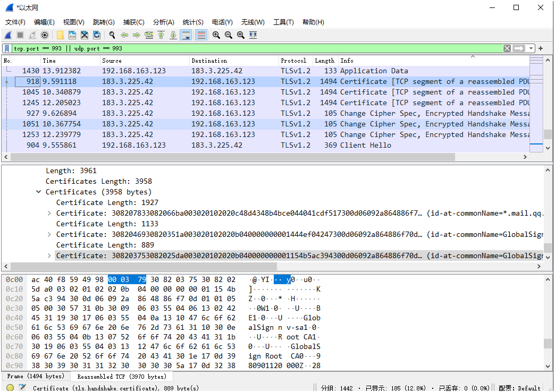Image resolution: width=555 pixels, height=392 pixels.
Task: Sort by Destination column header
Action: coord(234,61)
